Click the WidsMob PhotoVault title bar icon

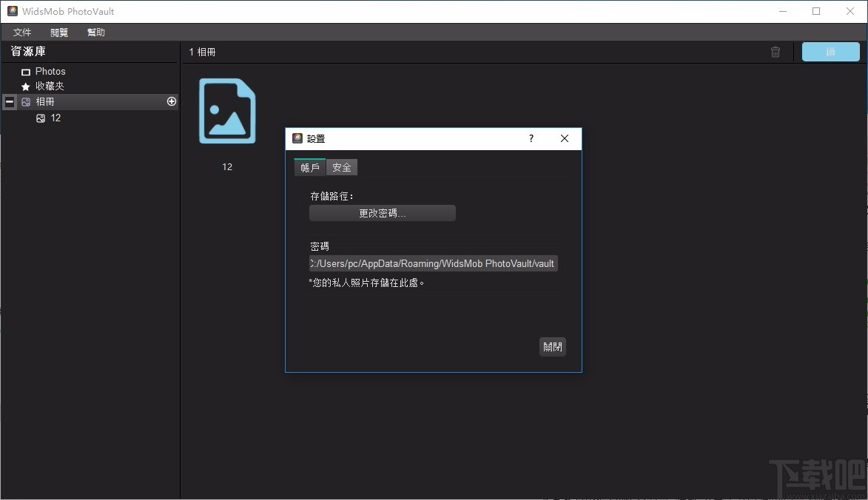(x=13, y=11)
